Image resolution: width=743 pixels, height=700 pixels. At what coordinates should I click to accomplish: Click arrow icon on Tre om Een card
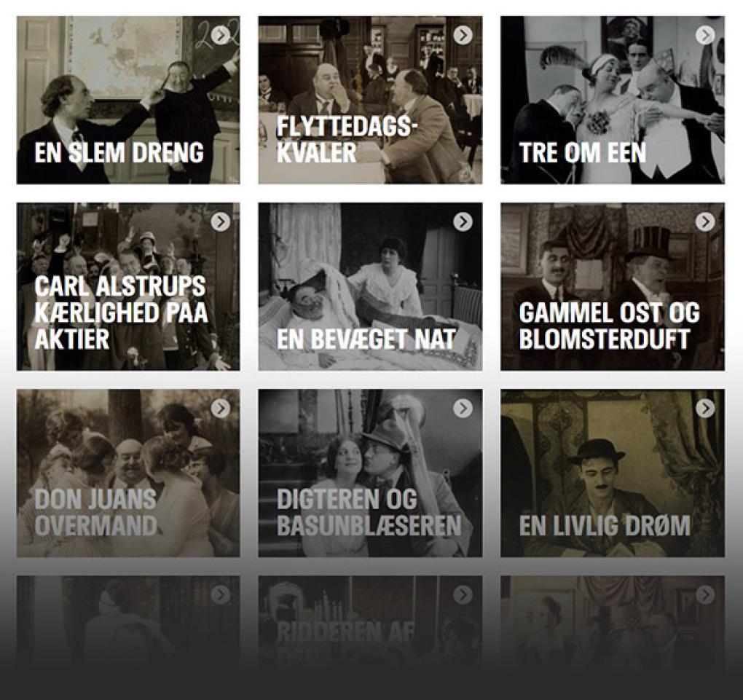coord(705,35)
